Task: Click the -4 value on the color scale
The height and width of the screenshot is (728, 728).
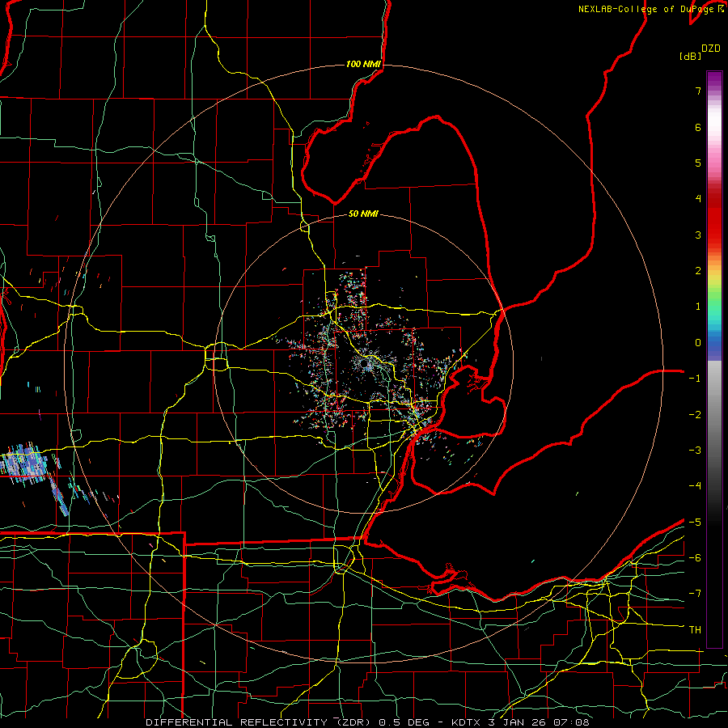Action: [695, 486]
